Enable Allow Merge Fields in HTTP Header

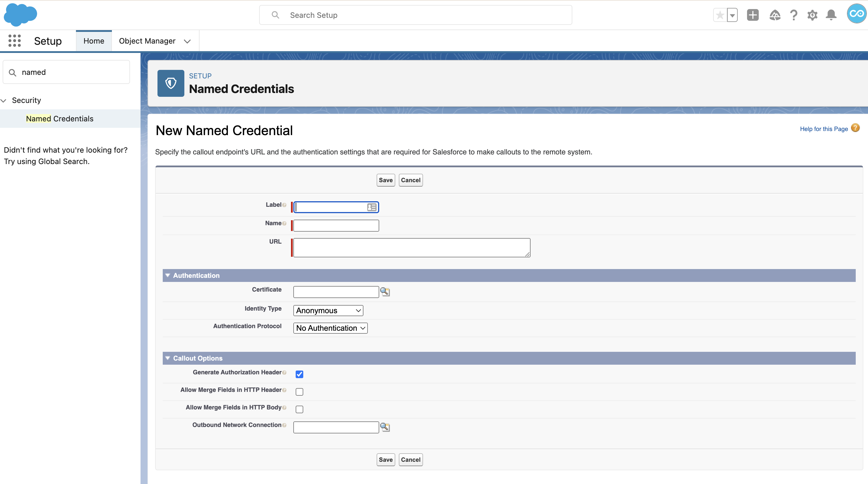click(x=299, y=392)
